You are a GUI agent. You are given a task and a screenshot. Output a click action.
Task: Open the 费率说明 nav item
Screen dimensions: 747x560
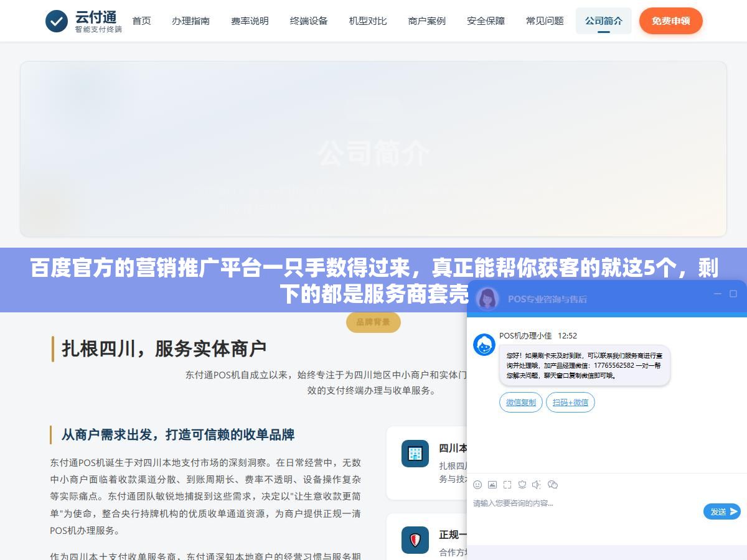click(x=250, y=21)
